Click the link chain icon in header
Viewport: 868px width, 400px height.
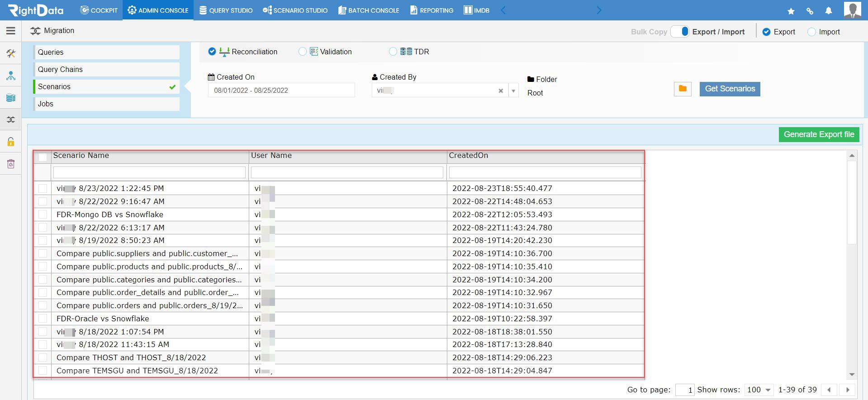coord(810,11)
